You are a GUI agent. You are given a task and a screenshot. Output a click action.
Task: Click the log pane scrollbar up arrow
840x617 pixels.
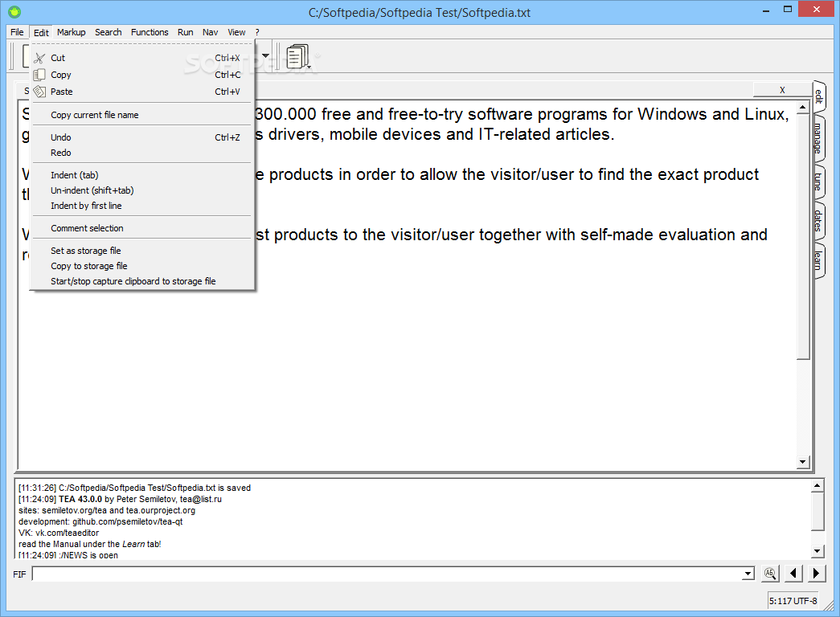click(817, 486)
